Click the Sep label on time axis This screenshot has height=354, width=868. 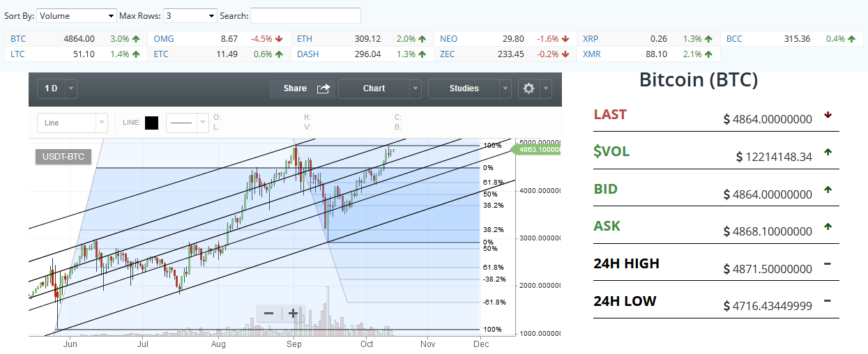(294, 344)
